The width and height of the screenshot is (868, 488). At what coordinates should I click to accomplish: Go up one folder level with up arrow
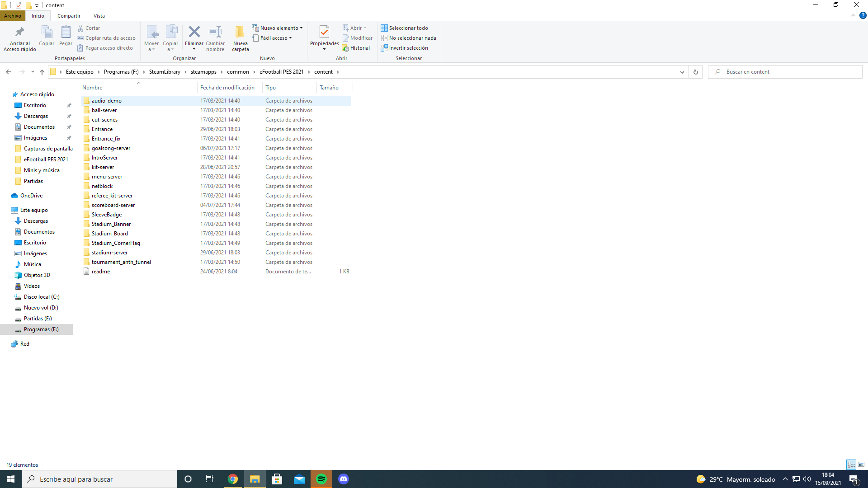[x=42, y=72]
